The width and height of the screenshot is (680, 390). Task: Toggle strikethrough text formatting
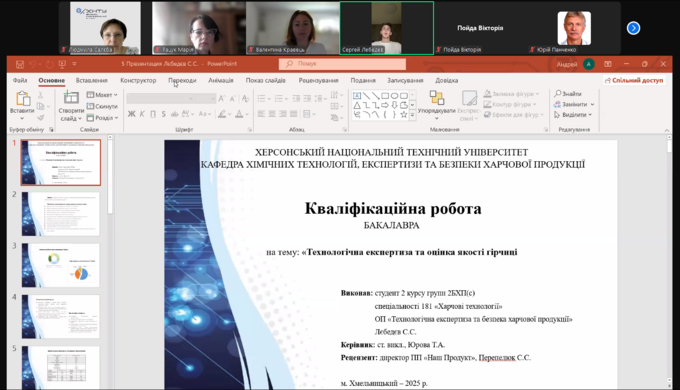click(174, 114)
